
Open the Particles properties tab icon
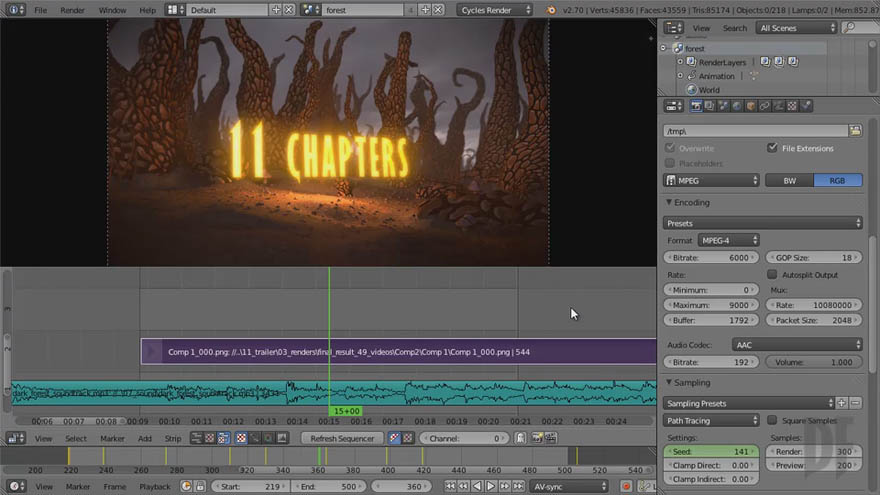click(806, 106)
